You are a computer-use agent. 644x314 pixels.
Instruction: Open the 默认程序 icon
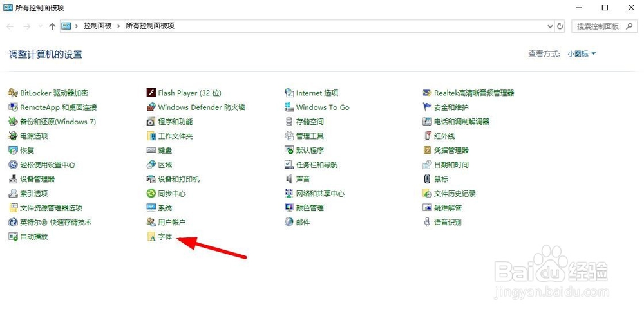coord(289,151)
